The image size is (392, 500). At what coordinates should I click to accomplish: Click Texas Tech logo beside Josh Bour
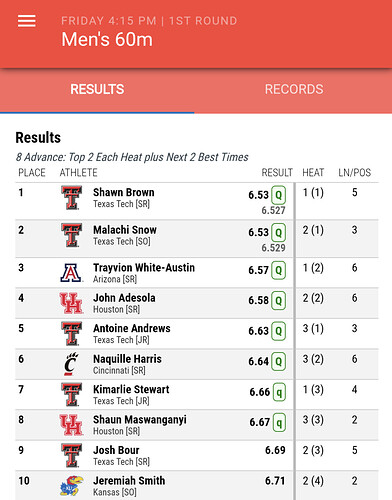pyautogui.click(x=71, y=455)
